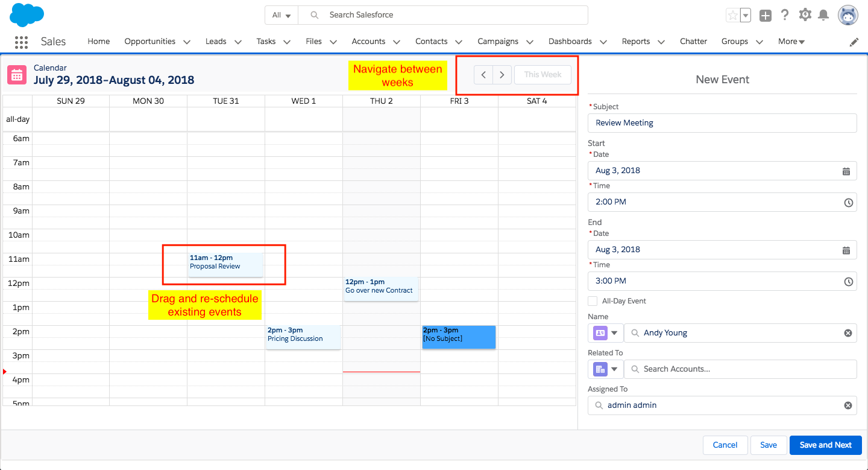Open the App Launcher grid icon

click(x=21, y=42)
